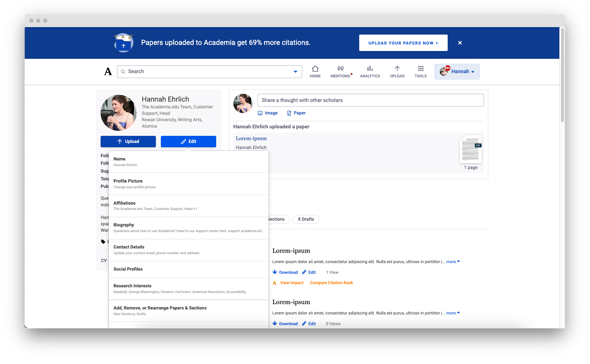Open Contact Details menu entry
The width and height of the screenshot is (590, 364).
pyautogui.click(x=189, y=250)
